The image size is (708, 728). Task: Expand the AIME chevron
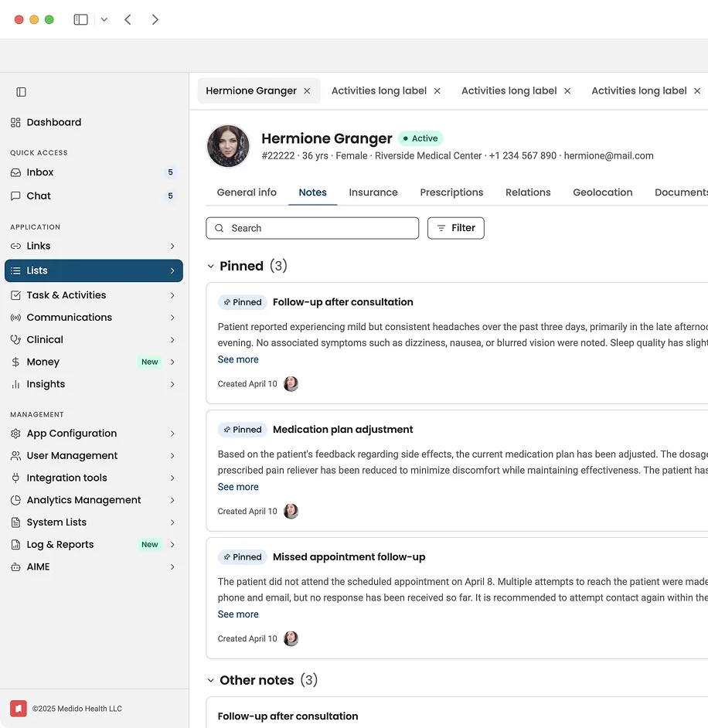click(172, 567)
